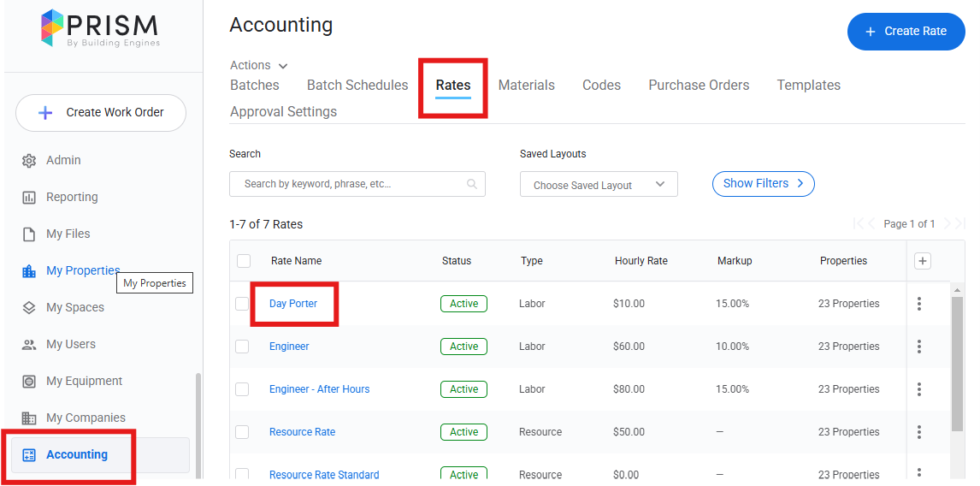Switch to the Materials tab
Viewport: 980px width, 486px height.
pyautogui.click(x=526, y=86)
